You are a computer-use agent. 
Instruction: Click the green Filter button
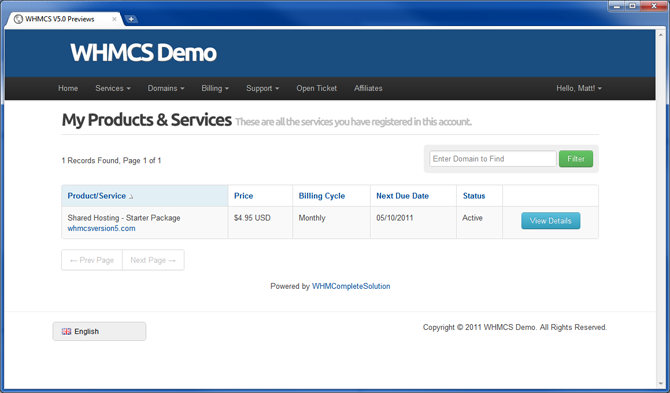point(576,159)
